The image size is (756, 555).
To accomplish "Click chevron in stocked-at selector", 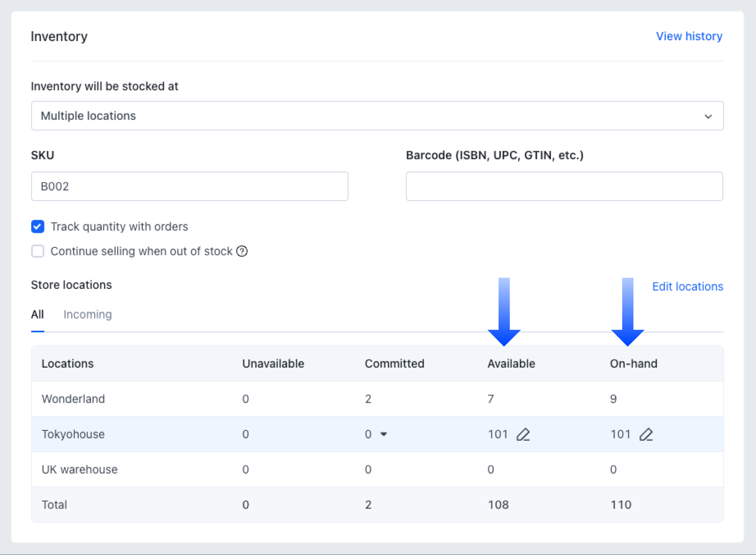I will pos(708,116).
